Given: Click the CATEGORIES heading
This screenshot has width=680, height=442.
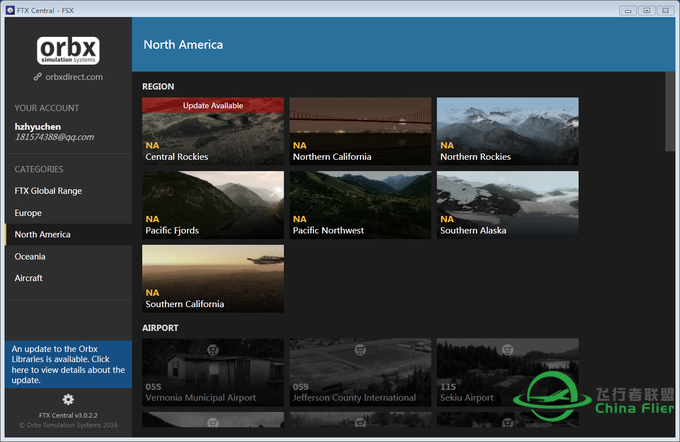Looking at the screenshot, I should click(39, 169).
